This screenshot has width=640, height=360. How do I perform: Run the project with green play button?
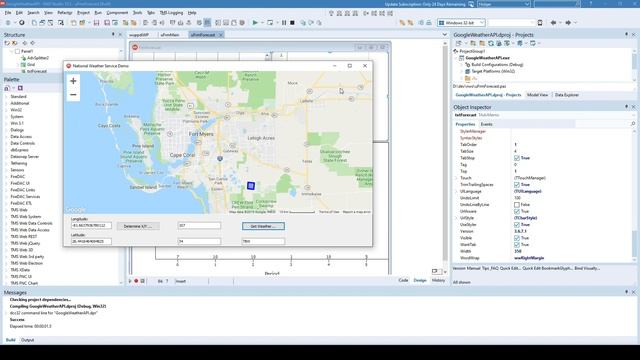click(x=255, y=23)
